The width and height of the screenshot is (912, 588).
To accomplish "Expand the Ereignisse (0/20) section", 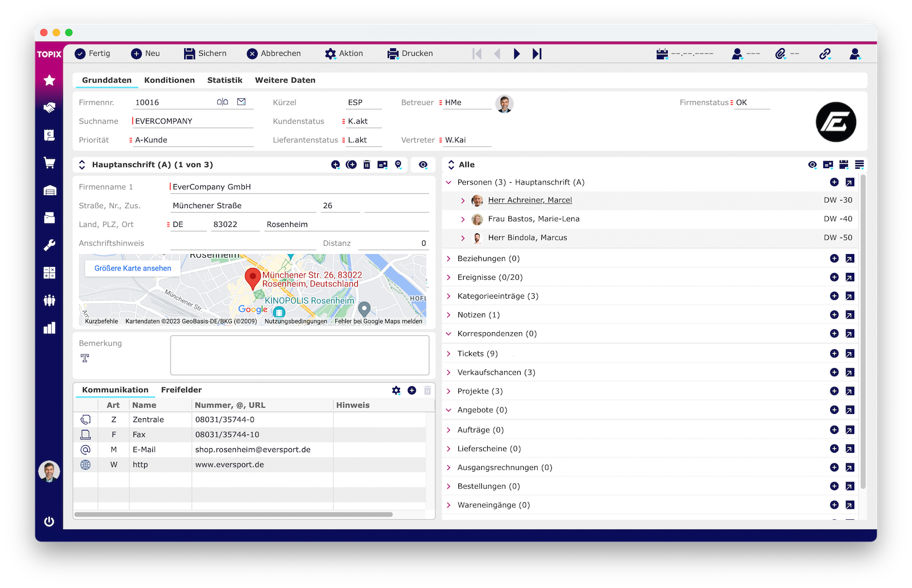I will pos(448,277).
